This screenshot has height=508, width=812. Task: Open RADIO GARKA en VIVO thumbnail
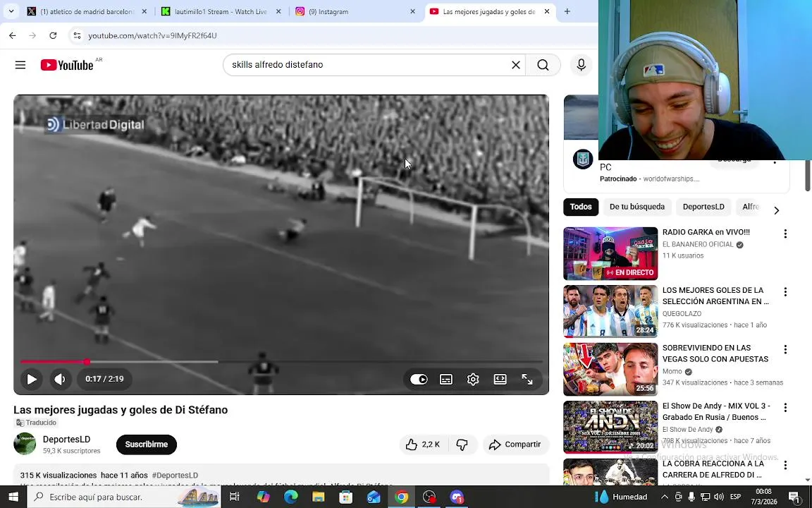[610, 253]
